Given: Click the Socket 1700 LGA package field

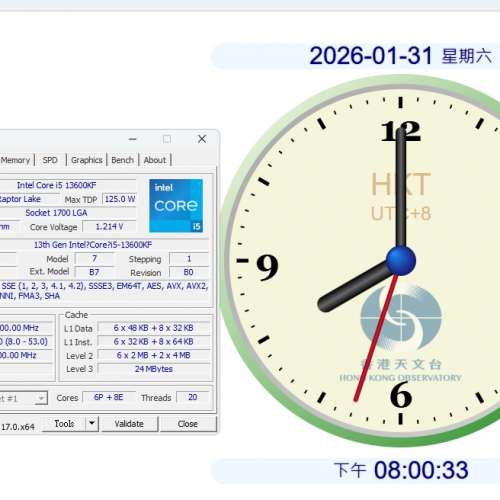Looking at the screenshot, I should [x=68, y=213].
